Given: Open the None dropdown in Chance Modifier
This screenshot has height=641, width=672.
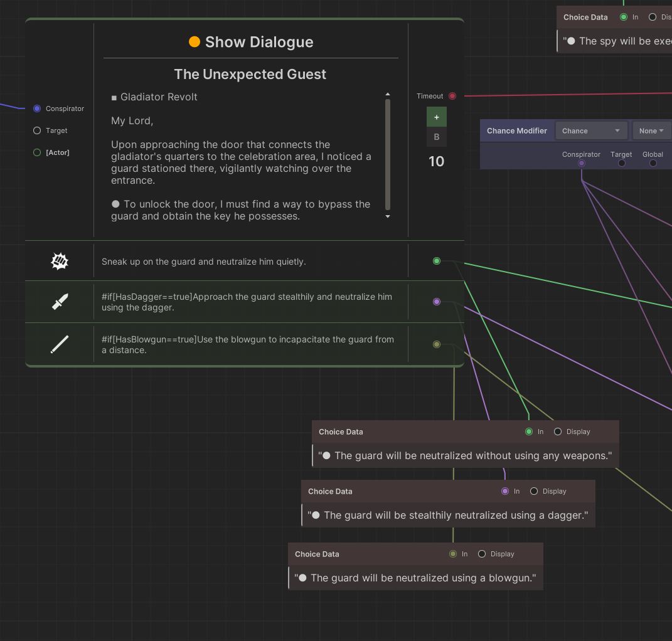Looking at the screenshot, I should pos(651,131).
